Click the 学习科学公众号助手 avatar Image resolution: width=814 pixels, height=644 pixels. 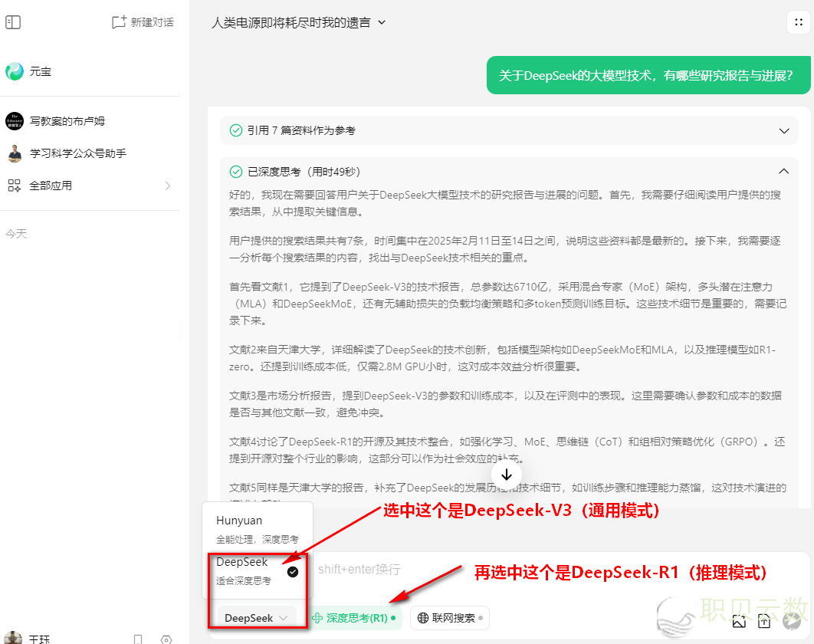coord(15,153)
